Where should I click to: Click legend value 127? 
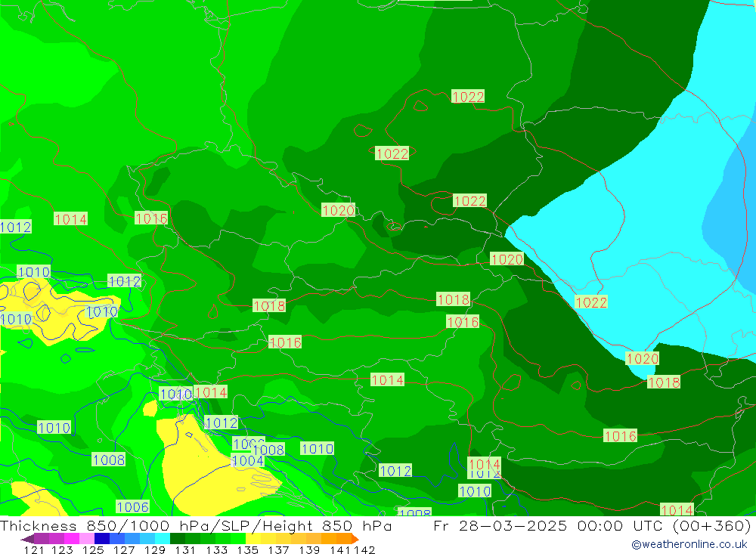tap(124, 549)
